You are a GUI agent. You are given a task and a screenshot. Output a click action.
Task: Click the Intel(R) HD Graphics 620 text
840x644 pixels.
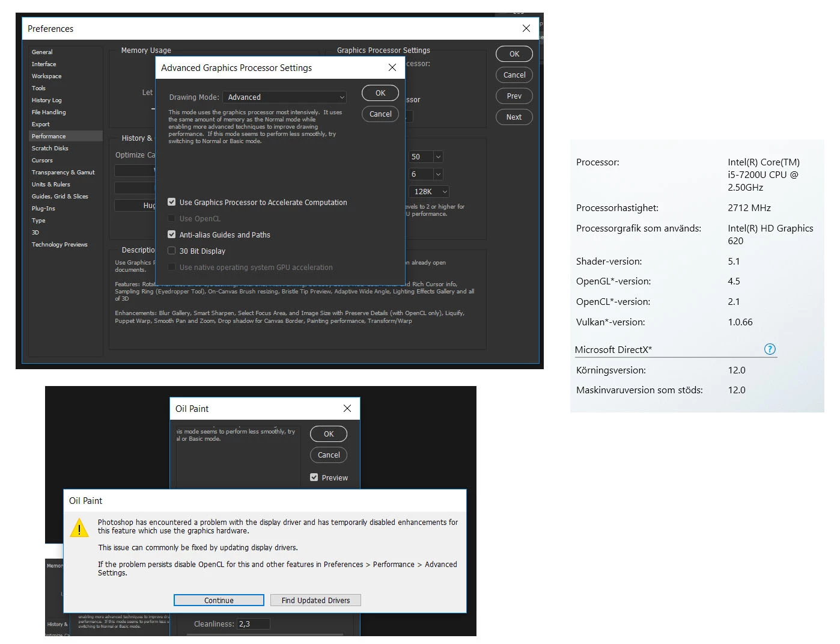(x=770, y=235)
